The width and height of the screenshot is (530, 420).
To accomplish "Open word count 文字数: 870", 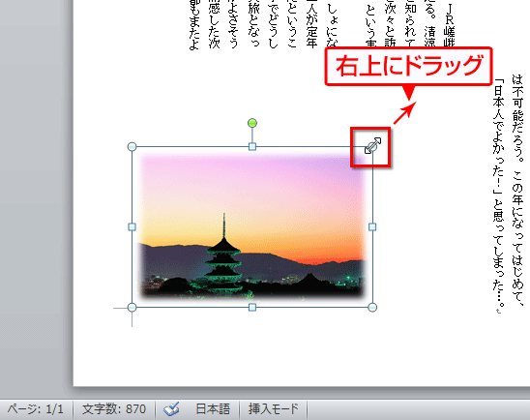I will click(x=114, y=409).
